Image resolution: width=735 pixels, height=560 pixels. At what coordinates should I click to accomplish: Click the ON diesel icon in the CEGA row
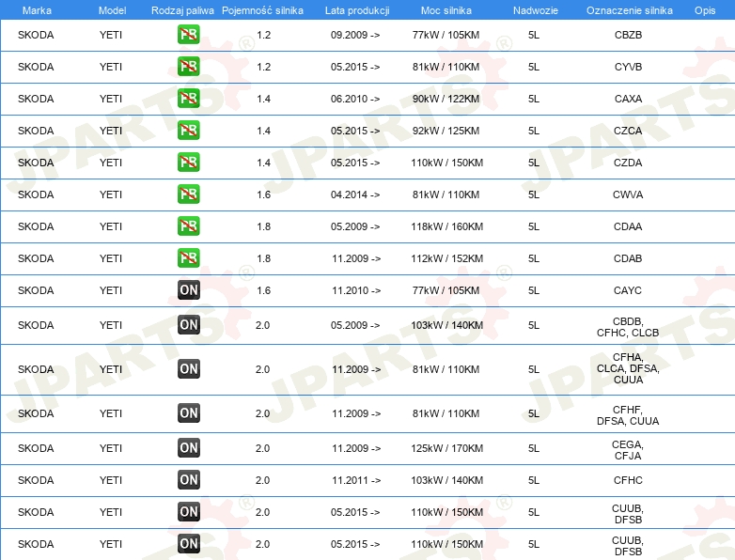[x=188, y=448]
